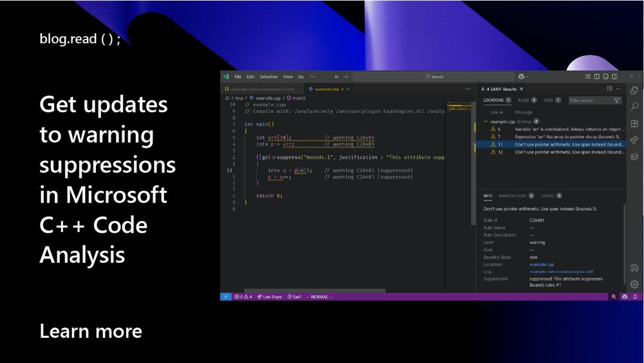
Task: Close the SARIF Results tab
Action: coord(521,89)
